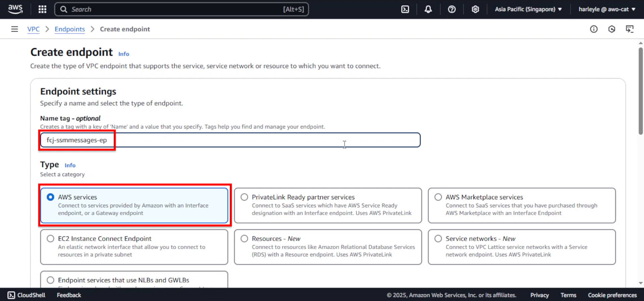Click the 'Endpoint settings' heading
Viewport: 644px width, 301px height.
click(x=78, y=92)
